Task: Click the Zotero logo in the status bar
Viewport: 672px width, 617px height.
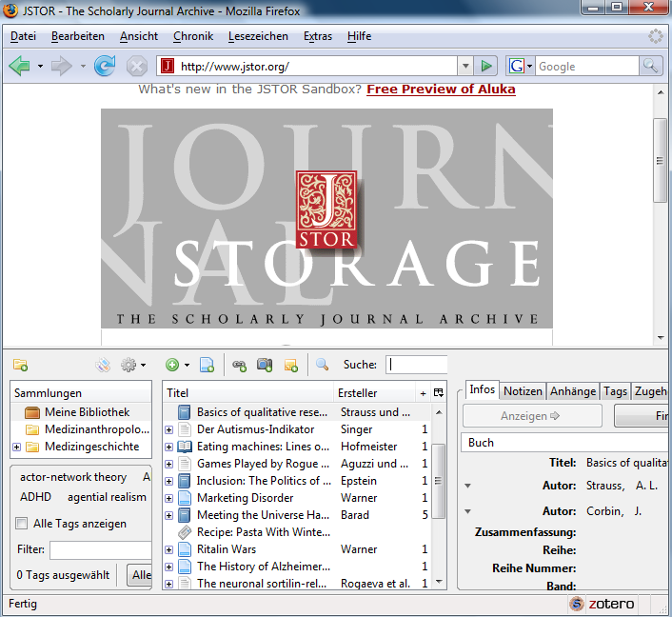Action: click(603, 604)
